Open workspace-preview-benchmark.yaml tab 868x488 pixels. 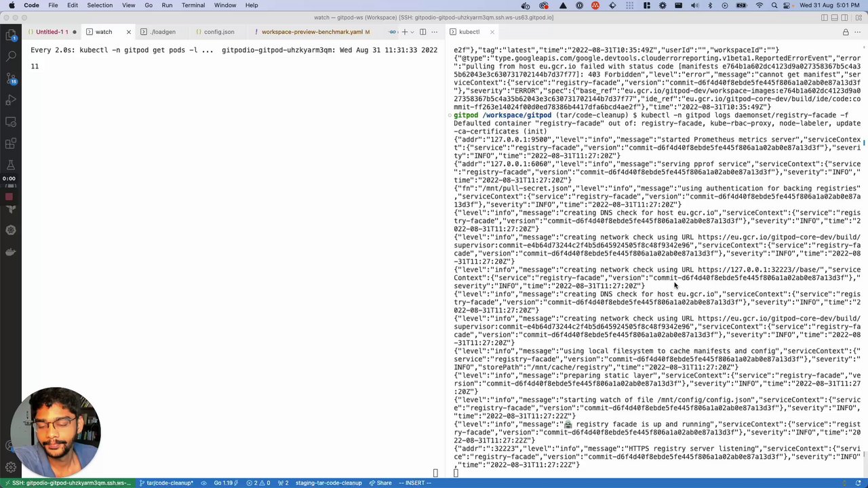[x=312, y=32]
